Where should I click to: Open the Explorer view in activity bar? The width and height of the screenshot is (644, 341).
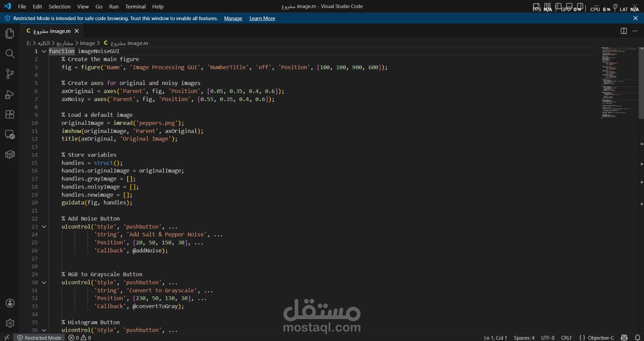coord(10,33)
